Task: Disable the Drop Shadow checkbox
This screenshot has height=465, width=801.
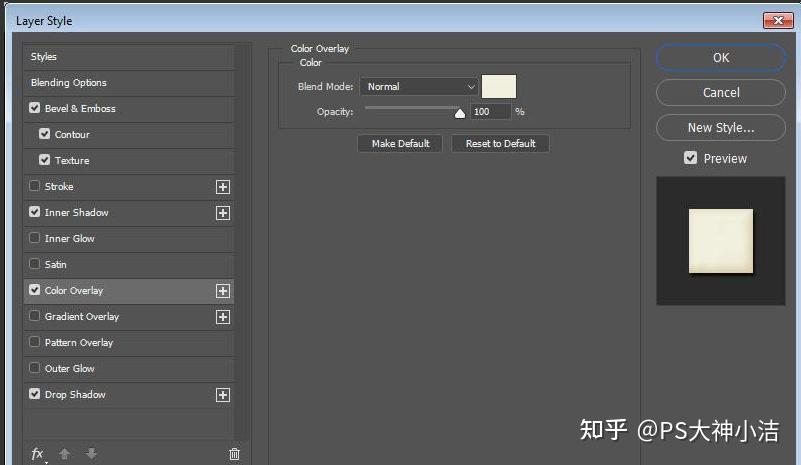Action: [34, 394]
